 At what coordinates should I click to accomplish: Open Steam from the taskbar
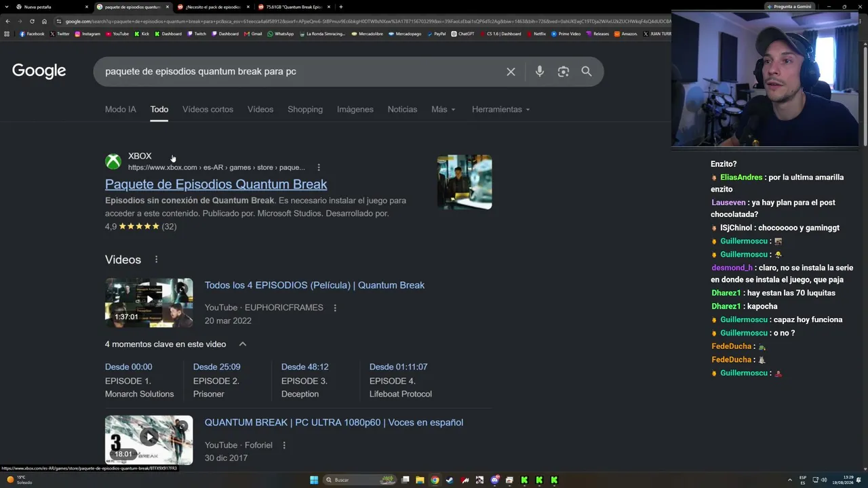point(450,480)
